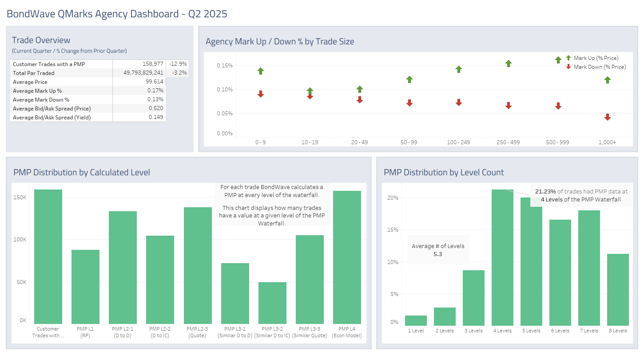Click the PMP L2-2 (D to IC) bar
Screen dimensions: 644x355
tap(160, 280)
